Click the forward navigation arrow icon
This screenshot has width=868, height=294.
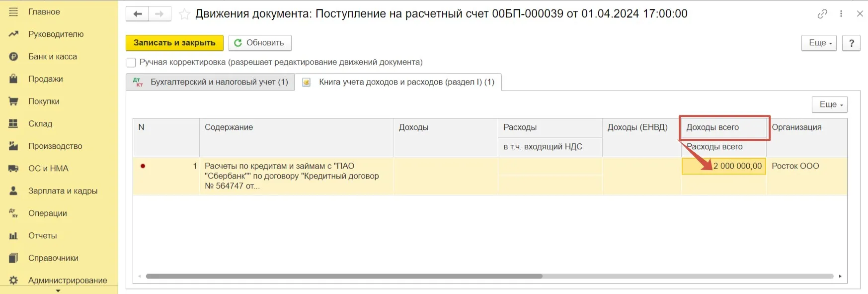click(x=159, y=14)
